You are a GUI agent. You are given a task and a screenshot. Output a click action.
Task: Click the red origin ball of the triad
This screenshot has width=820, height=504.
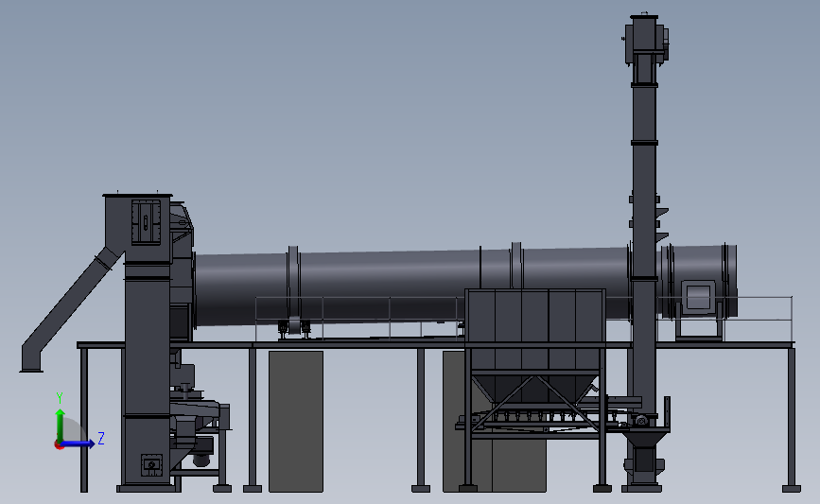[59, 445]
